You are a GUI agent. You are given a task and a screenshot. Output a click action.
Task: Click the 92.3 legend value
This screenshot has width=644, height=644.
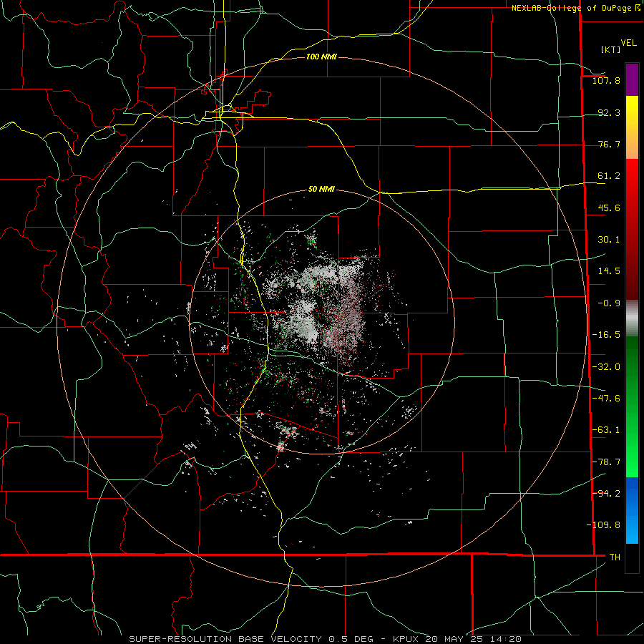click(x=609, y=112)
